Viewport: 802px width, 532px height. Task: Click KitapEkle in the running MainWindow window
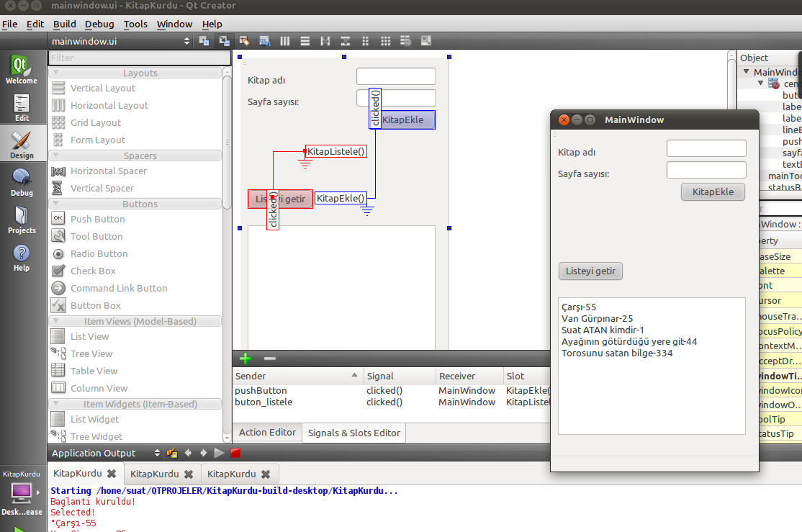713,191
